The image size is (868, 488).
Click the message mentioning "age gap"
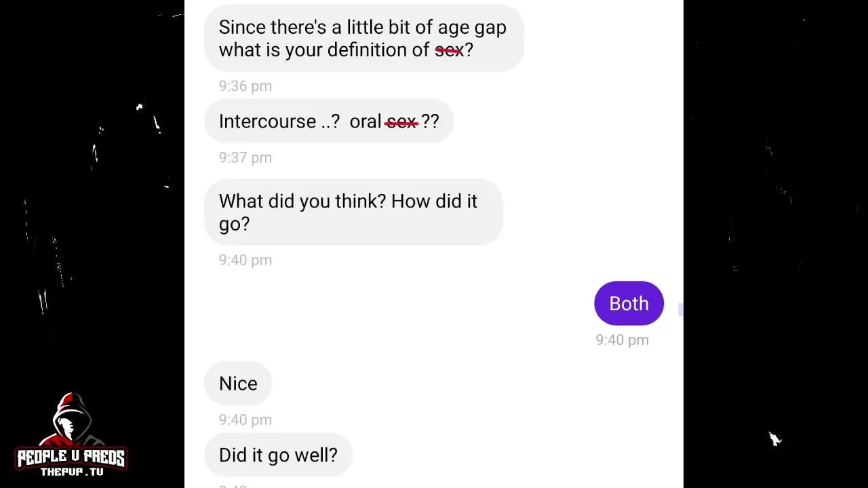(363, 39)
